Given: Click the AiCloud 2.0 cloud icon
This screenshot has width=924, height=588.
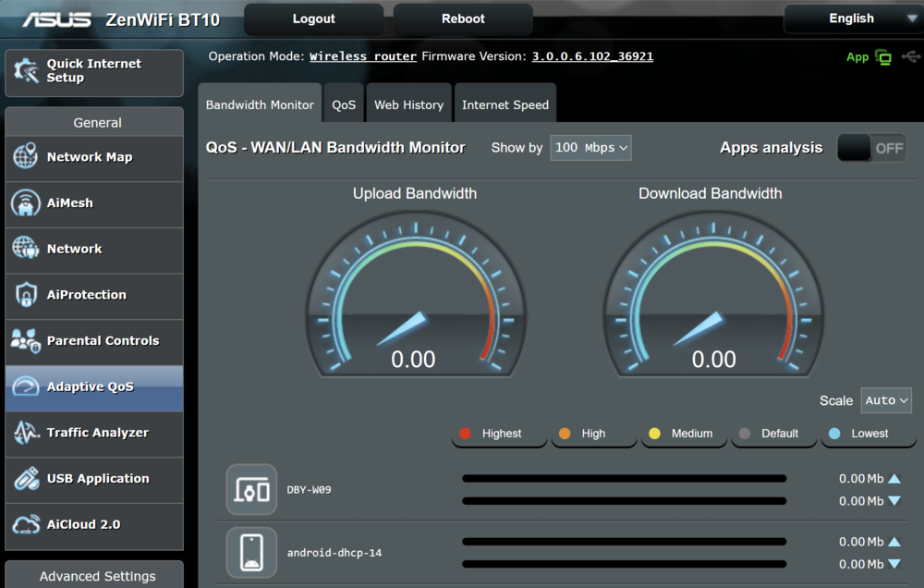Looking at the screenshot, I should (x=26, y=524).
